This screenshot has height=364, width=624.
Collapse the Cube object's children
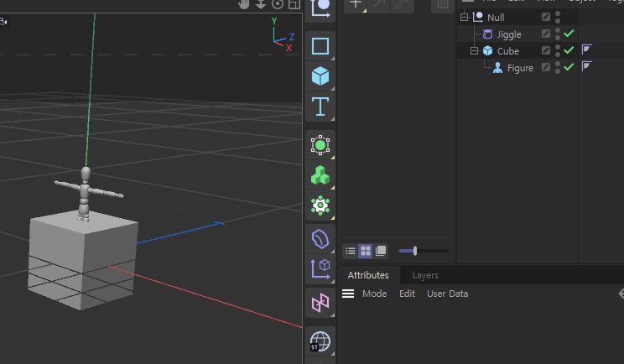(x=474, y=51)
